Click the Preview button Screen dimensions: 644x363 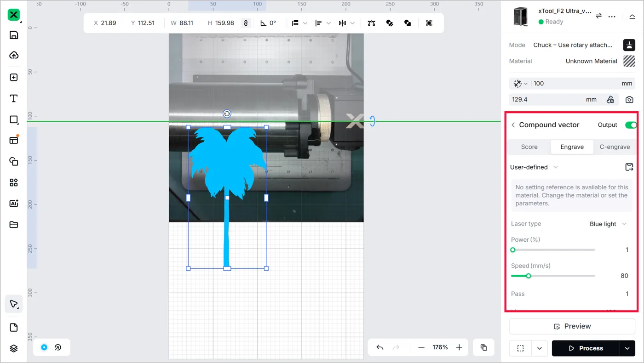point(572,326)
